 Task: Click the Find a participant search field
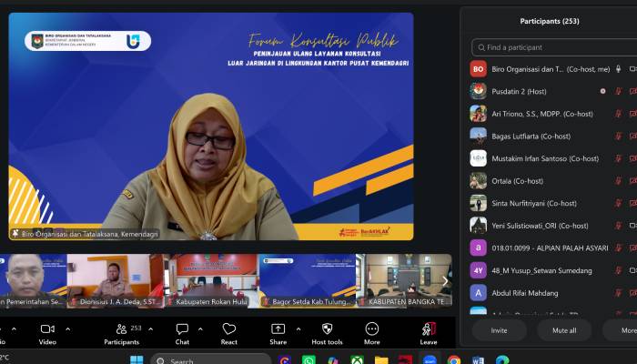pyautogui.click(x=554, y=47)
